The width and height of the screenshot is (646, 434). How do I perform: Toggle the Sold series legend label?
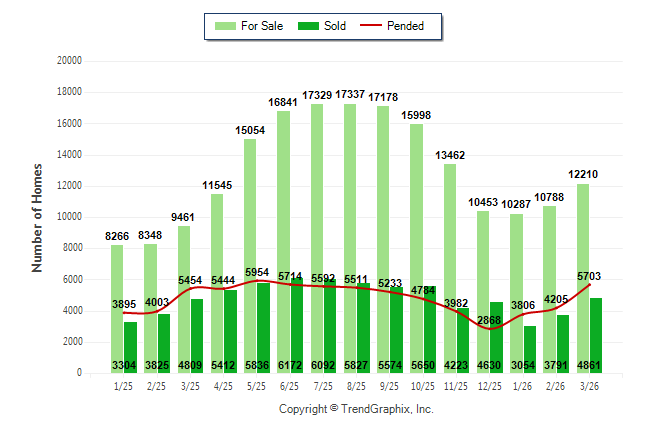(x=335, y=26)
